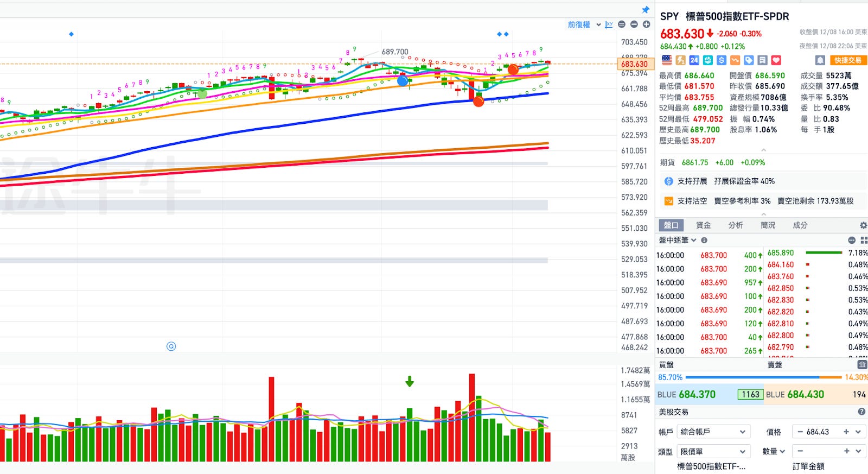Switch to the 簡況 tab
This screenshot has height=474, width=868.
pyautogui.click(x=768, y=225)
